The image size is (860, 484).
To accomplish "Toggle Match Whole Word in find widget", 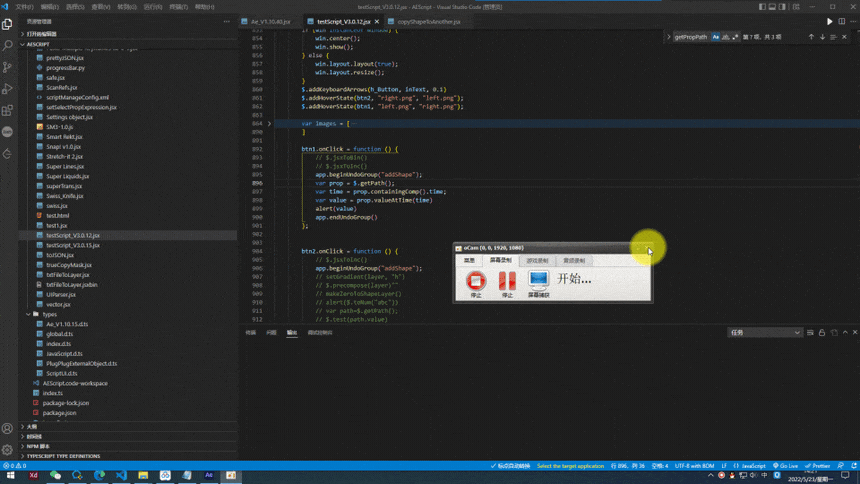I will click(725, 37).
